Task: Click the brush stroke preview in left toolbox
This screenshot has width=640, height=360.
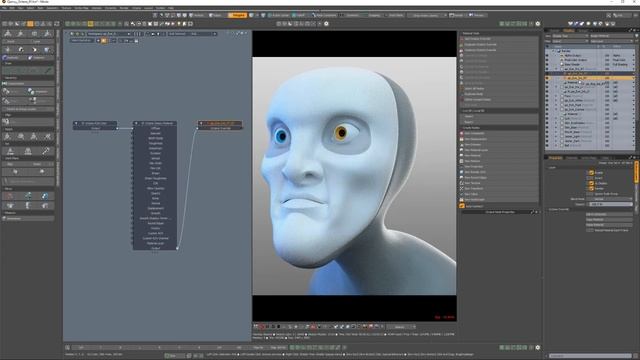Action: 28,71
